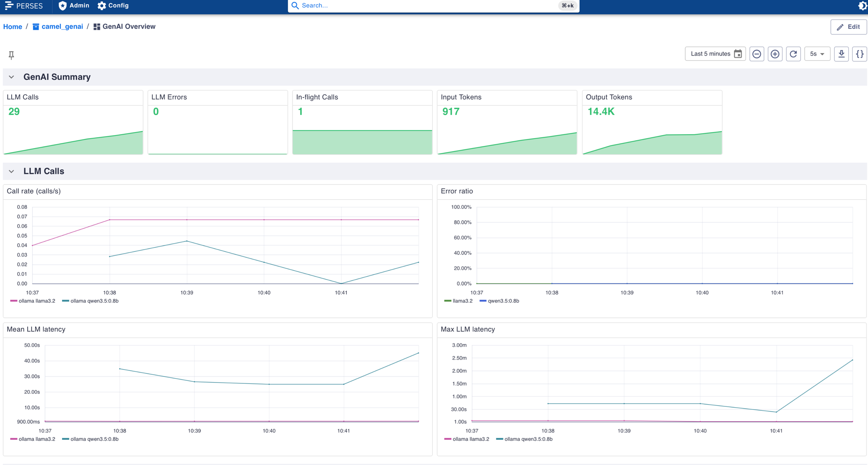Click the In-flight Calls panel value 1

[x=300, y=112]
